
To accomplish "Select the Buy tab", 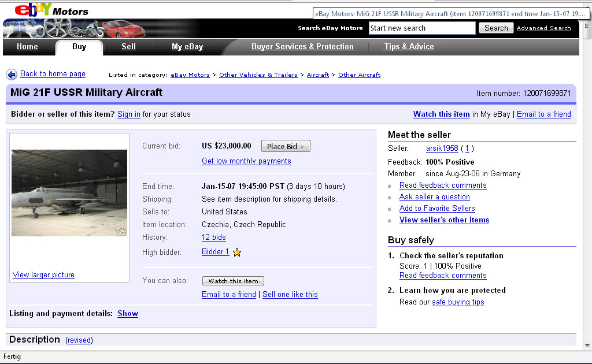I will click(x=79, y=46).
